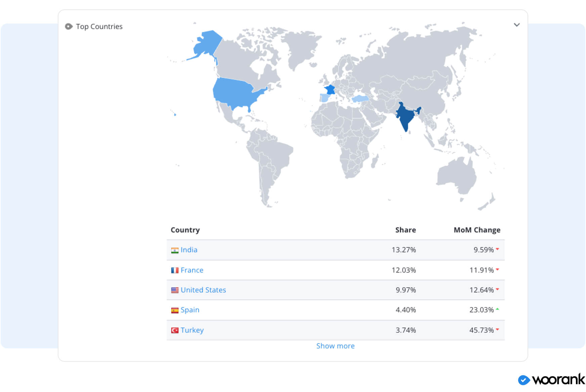Click the Share column header

405,230
